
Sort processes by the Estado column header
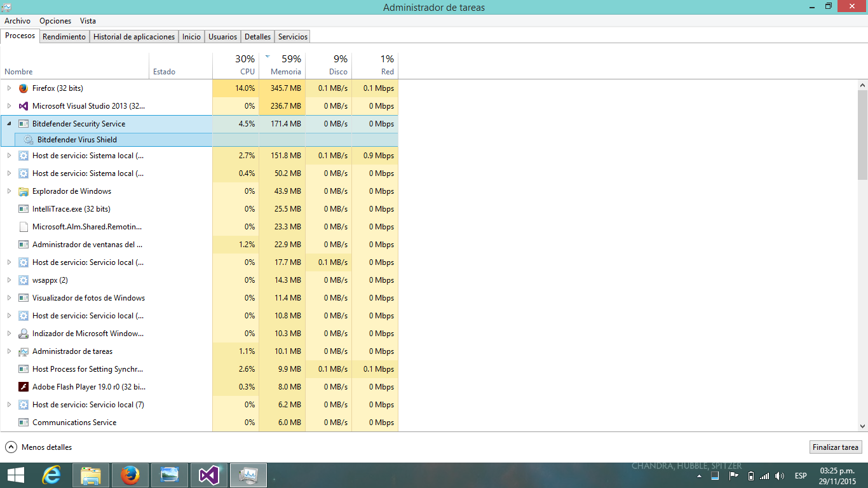point(181,65)
